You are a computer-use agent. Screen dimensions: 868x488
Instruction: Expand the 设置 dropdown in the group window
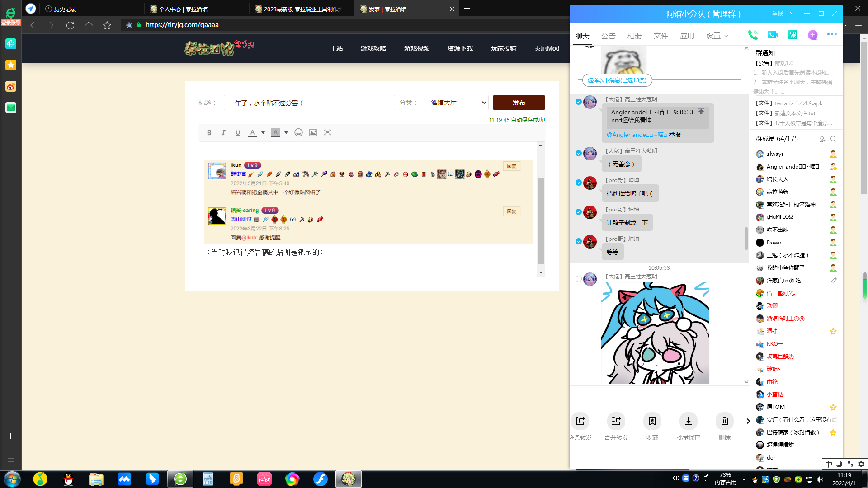[x=717, y=36]
